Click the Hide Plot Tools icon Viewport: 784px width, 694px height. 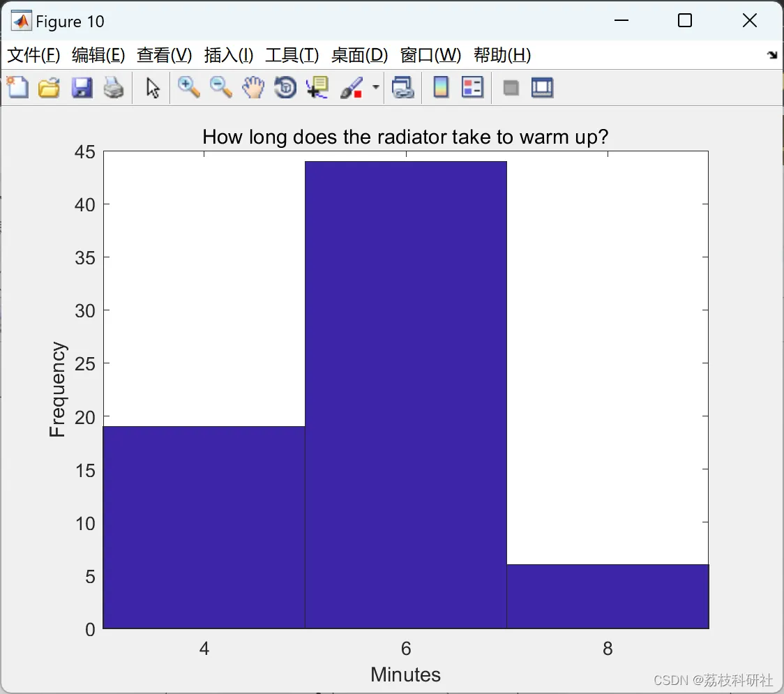[x=511, y=89]
